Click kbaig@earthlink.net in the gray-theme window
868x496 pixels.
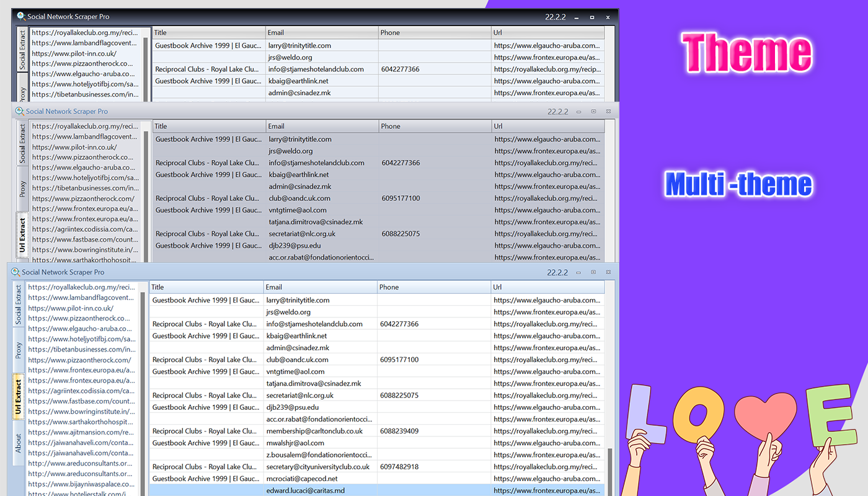pyautogui.click(x=299, y=175)
